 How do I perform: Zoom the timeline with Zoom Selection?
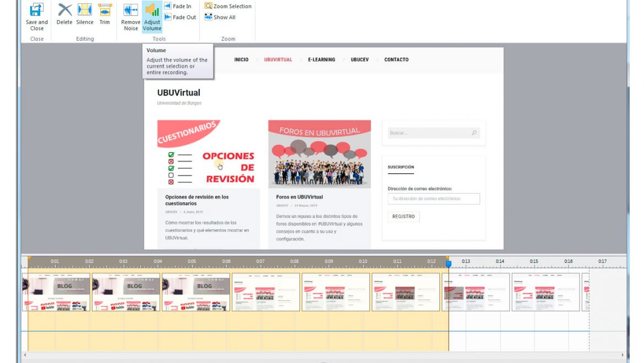pos(228,6)
